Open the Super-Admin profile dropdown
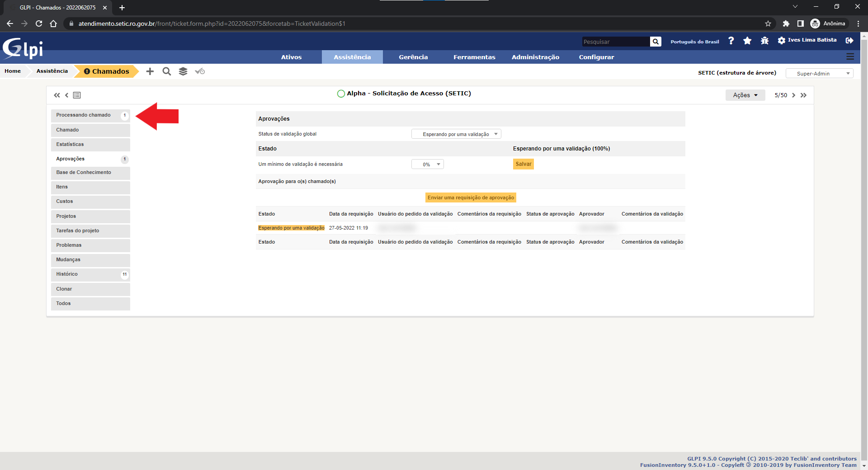868x470 pixels. coord(819,73)
